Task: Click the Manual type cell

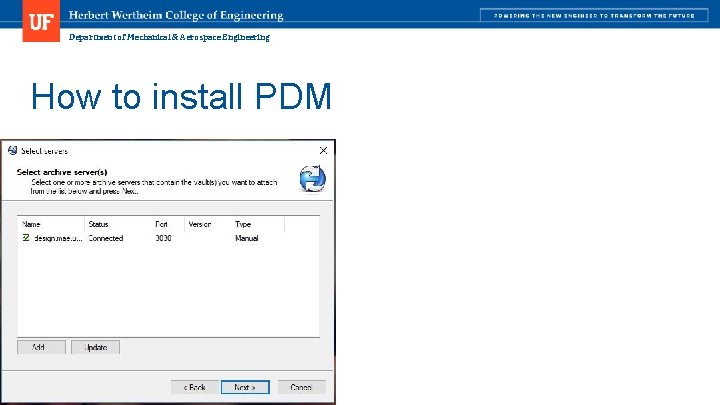Action: [247, 238]
